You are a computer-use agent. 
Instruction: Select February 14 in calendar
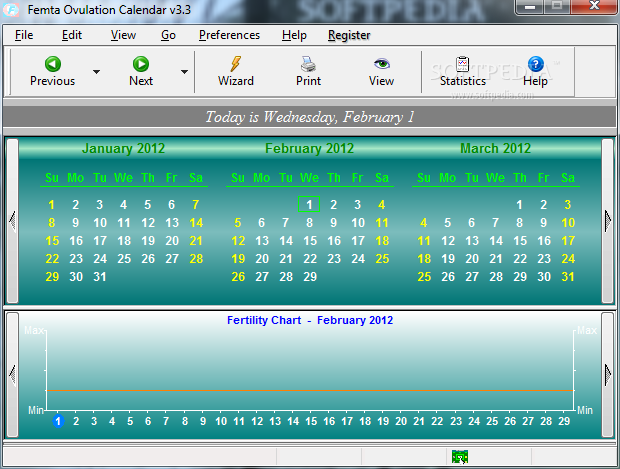286,241
